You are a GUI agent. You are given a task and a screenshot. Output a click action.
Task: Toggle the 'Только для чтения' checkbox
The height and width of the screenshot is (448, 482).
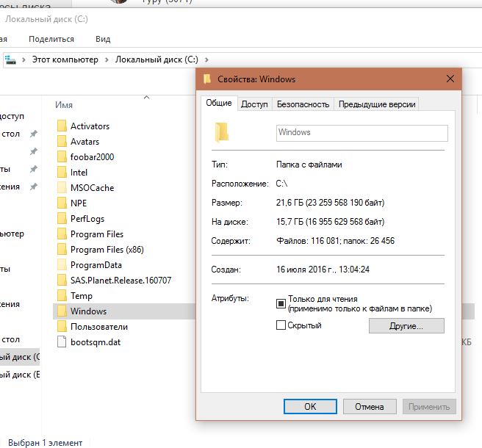click(x=281, y=303)
